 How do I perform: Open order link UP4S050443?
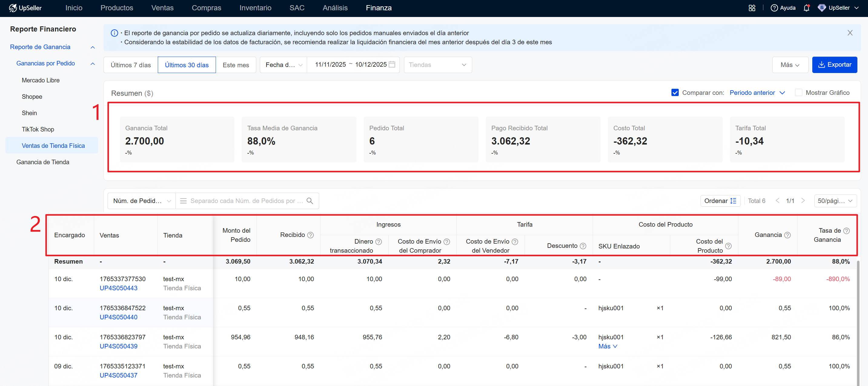[x=118, y=288]
